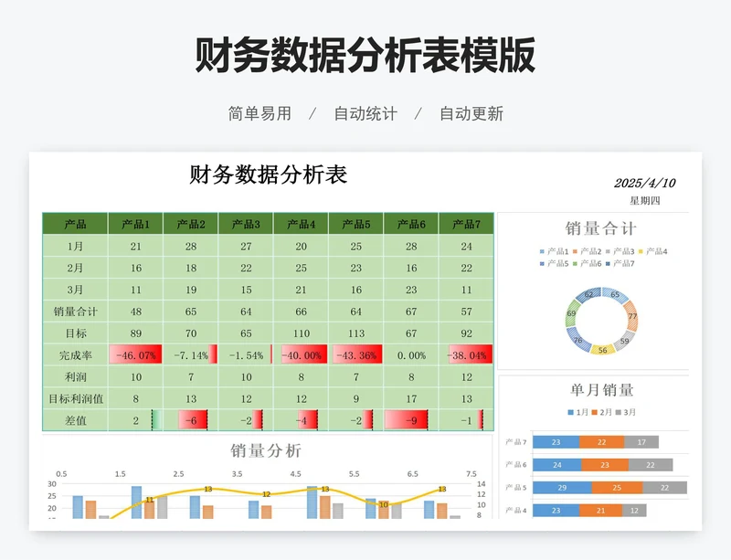Select completion rate cell -1.54%
This screenshot has height=560, width=731.
[246, 355]
